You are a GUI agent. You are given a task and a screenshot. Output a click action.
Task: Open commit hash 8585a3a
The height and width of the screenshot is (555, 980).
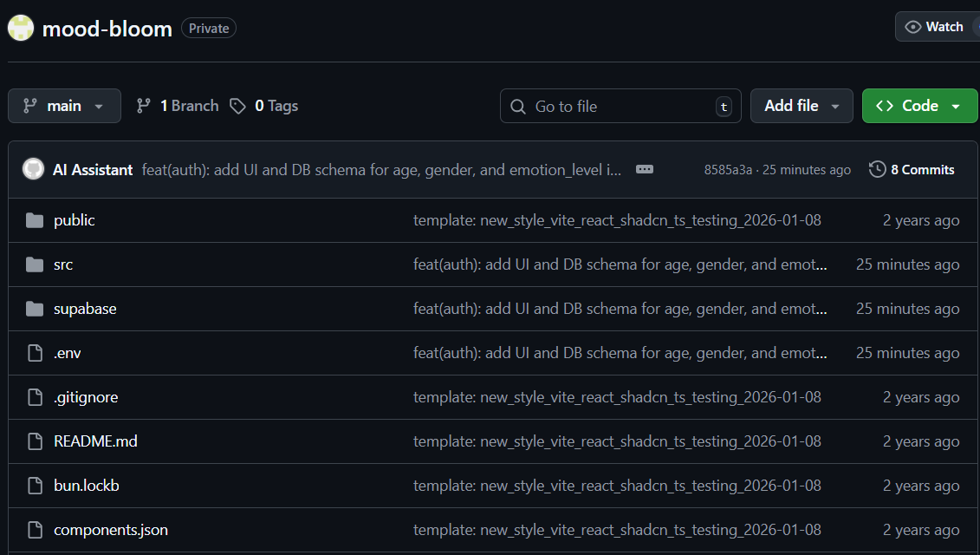tap(728, 170)
